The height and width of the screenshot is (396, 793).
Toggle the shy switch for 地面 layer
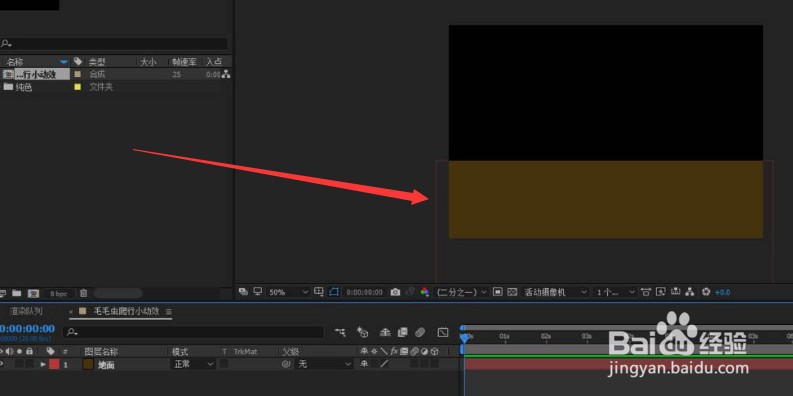point(364,364)
